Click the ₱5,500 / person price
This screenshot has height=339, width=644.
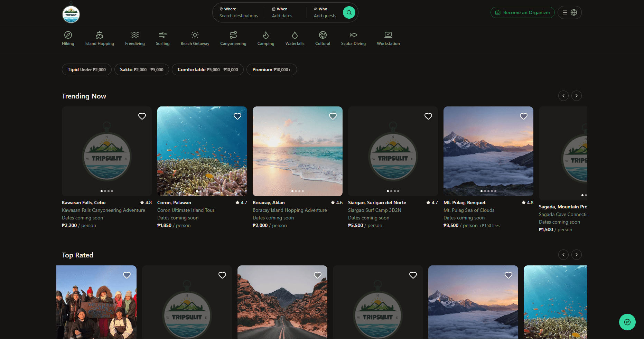[365, 225]
